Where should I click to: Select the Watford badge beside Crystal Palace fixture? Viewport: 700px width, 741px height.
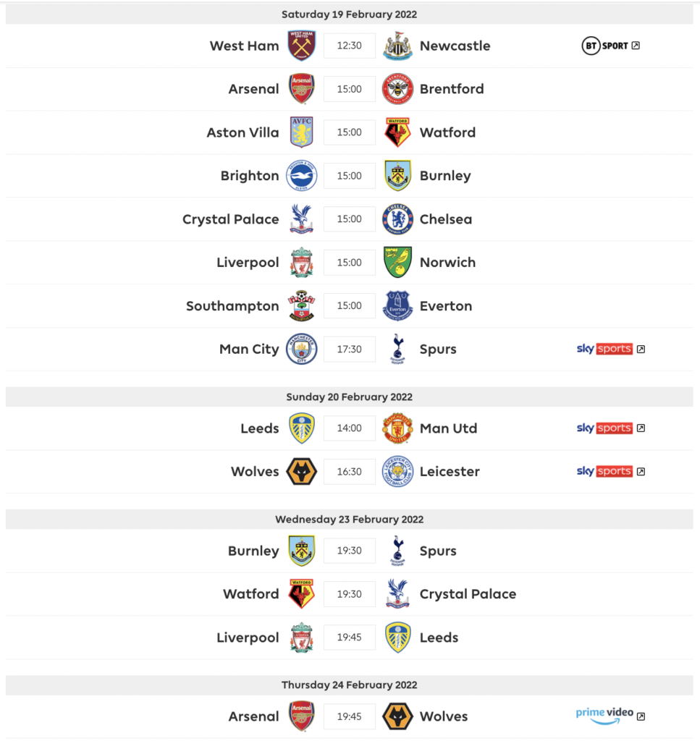[301, 594]
